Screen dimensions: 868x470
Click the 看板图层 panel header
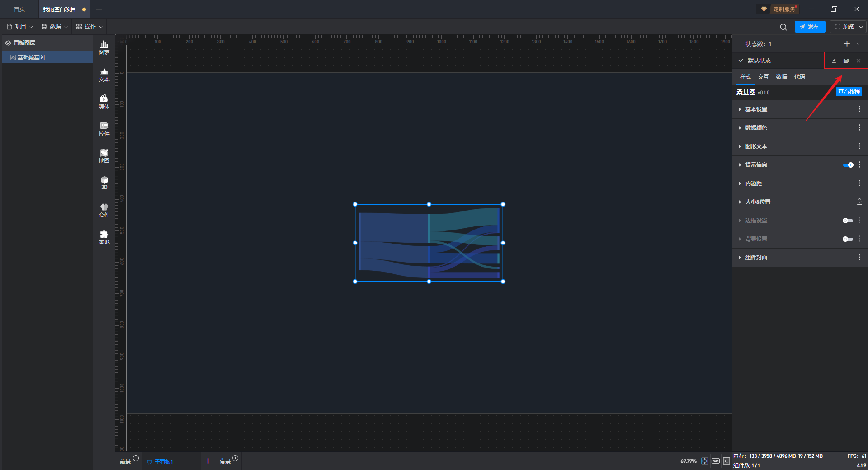(47, 43)
